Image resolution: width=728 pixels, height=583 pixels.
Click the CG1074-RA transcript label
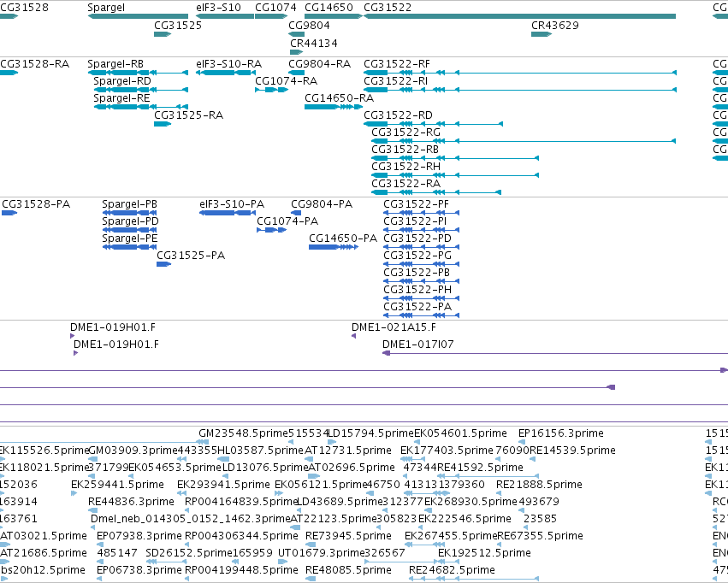(x=286, y=80)
